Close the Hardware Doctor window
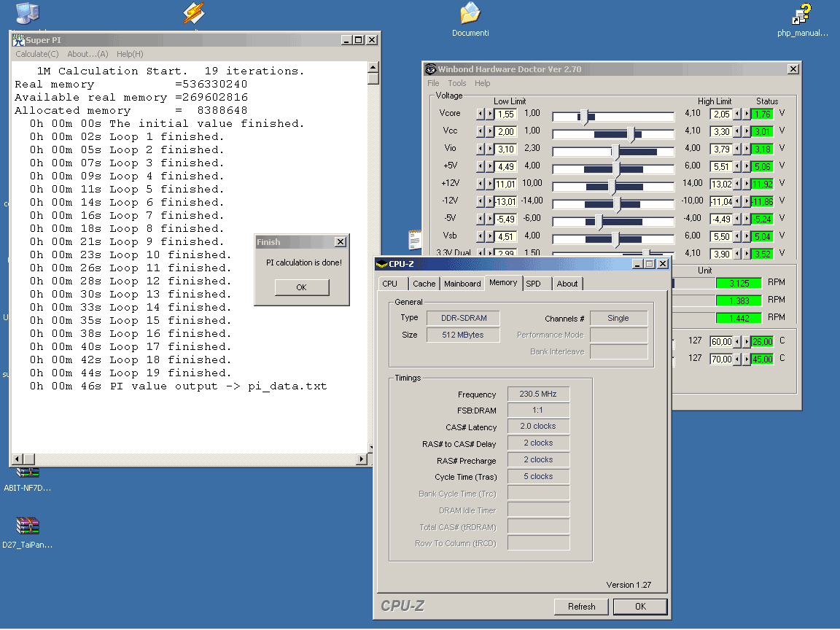Screen dimensions: 840x630 click(x=793, y=69)
